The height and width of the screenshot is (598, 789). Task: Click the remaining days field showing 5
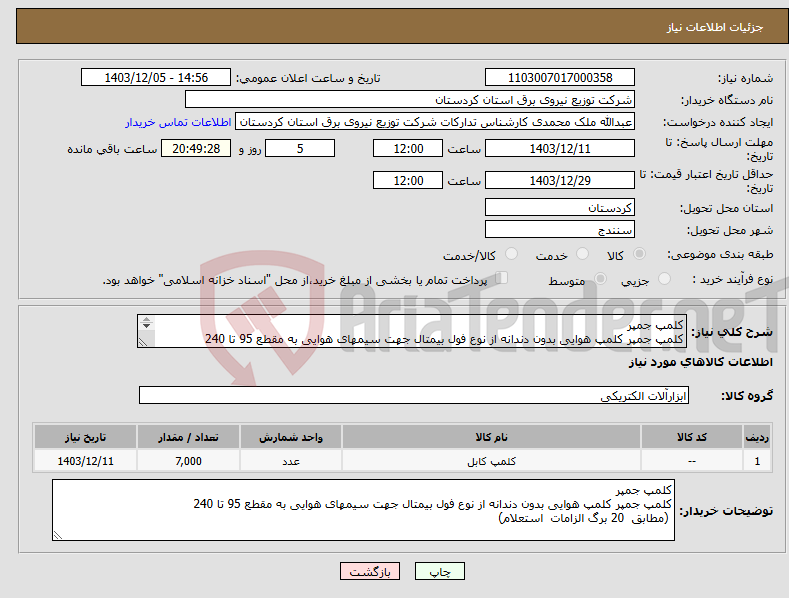coord(300,148)
